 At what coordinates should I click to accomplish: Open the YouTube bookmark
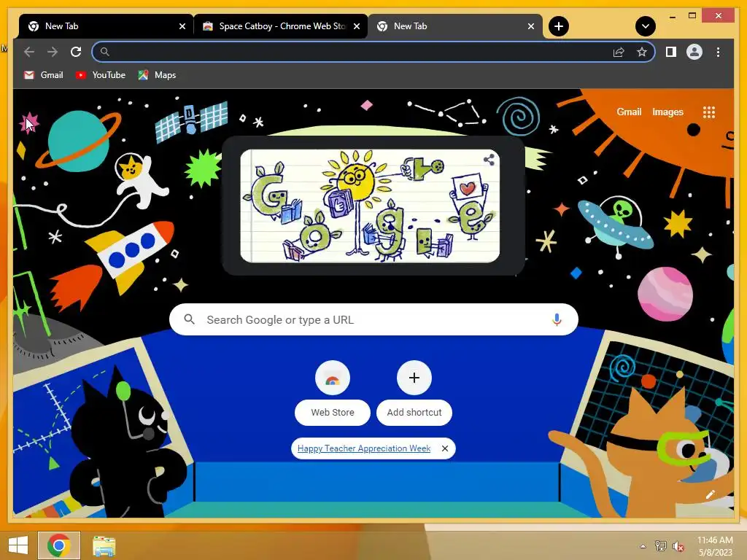click(101, 75)
